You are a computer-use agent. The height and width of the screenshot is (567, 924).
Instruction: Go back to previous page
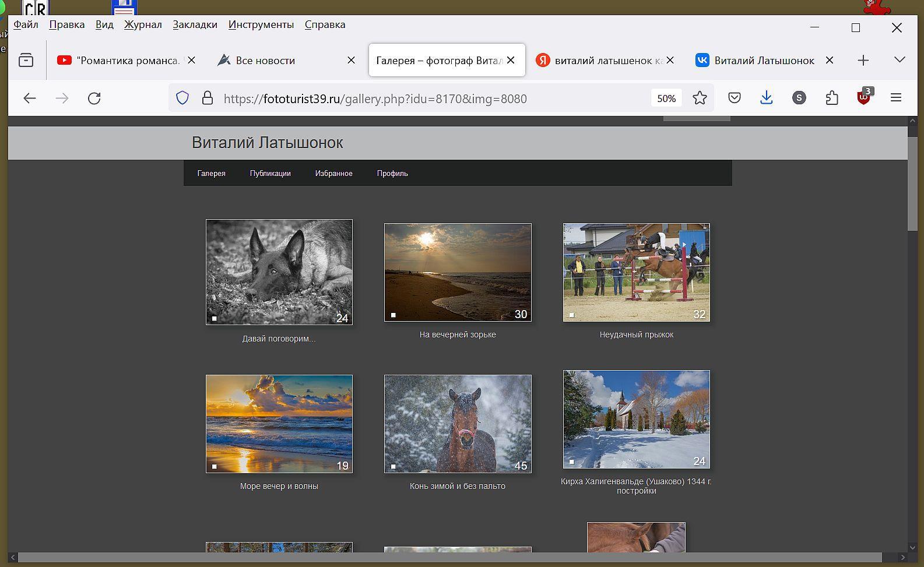[30, 98]
